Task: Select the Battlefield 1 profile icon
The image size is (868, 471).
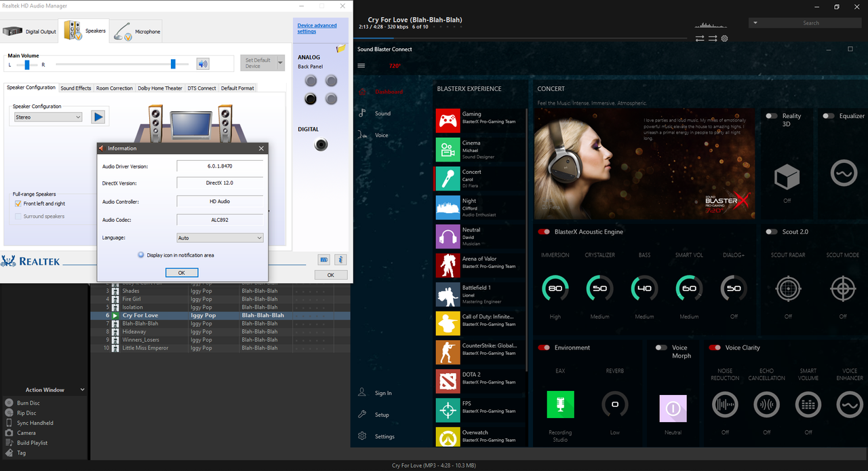Action: [448, 295]
